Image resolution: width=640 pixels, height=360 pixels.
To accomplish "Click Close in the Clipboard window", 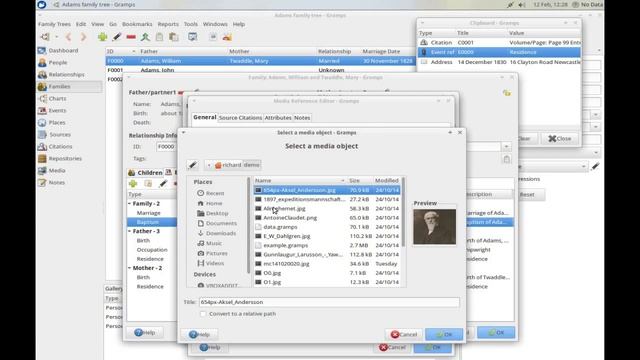I will 560,139.
